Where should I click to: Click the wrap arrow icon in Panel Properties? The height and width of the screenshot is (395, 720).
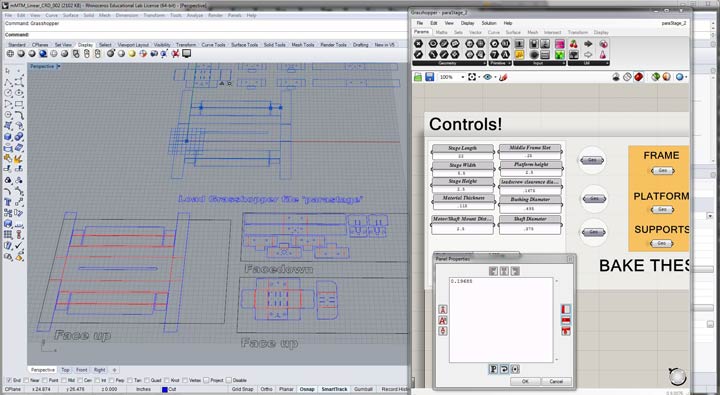(x=504, y=369)
